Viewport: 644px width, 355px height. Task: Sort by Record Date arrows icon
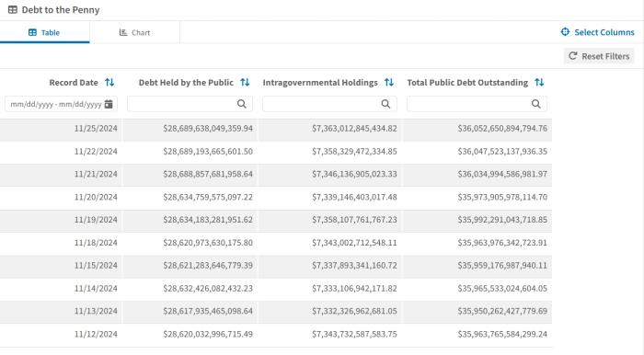coord(109,82)
